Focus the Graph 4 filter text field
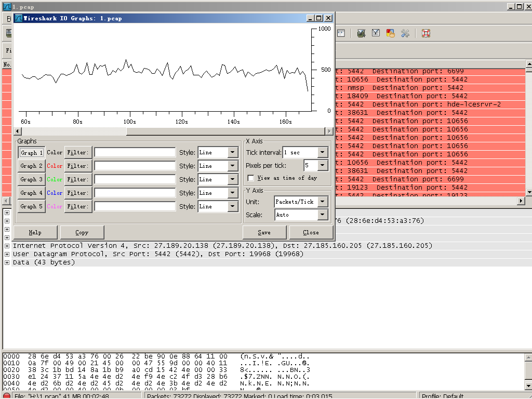 [135, 193]
